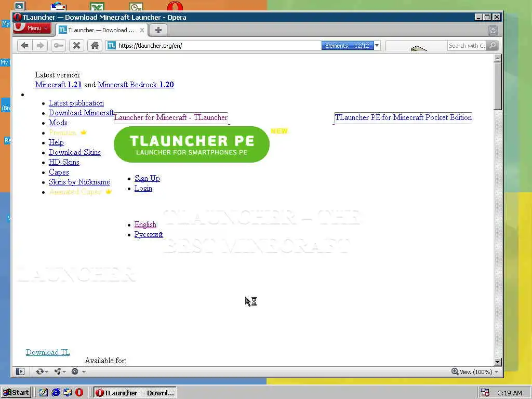Open the Minecraft Bedrock 1.20 link
The height and width of the screenshot is (399, 532).
136,85
